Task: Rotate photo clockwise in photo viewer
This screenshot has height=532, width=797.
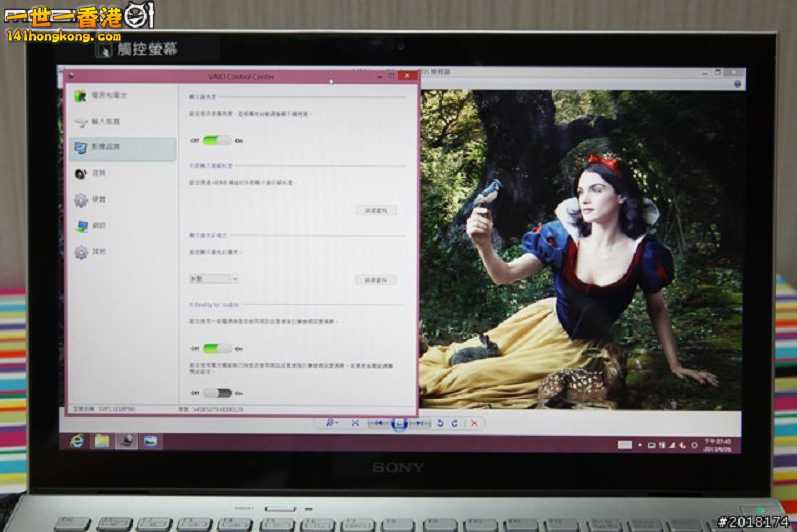Action: [455, 423]
